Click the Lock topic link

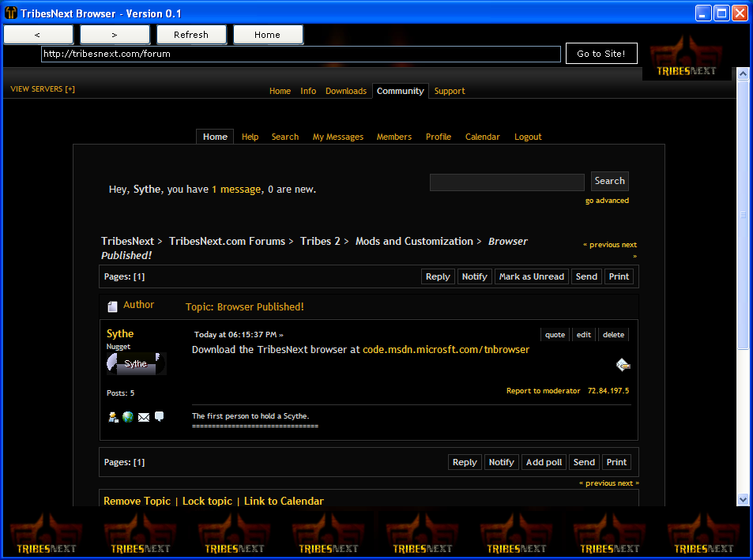tap(207, 501)
